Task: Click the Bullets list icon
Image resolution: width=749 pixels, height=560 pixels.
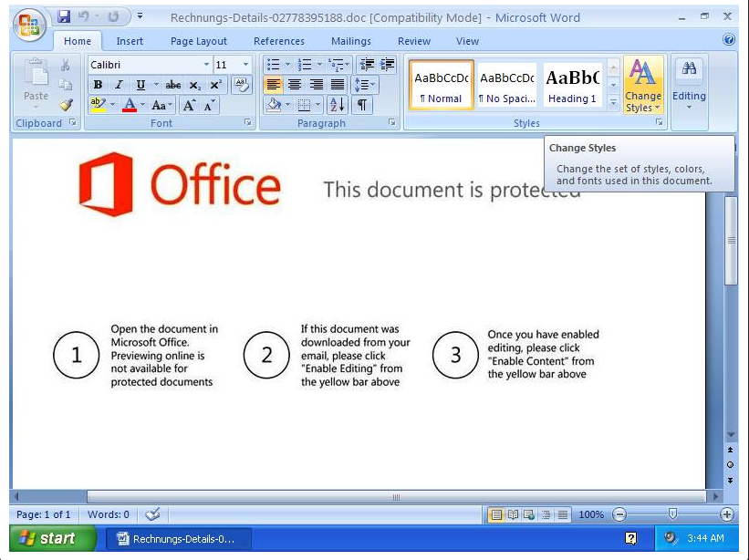Action: pos(273,65)
